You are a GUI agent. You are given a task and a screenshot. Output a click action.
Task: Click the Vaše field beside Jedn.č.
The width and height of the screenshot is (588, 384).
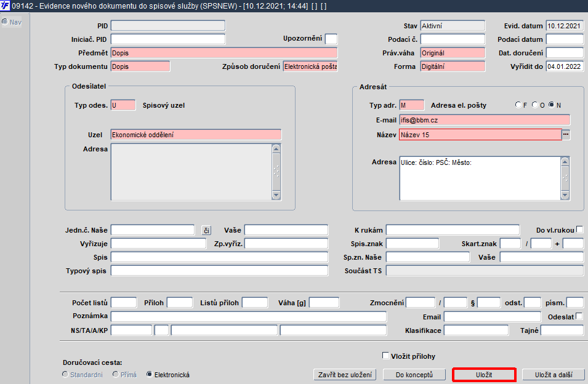(286, 230)
